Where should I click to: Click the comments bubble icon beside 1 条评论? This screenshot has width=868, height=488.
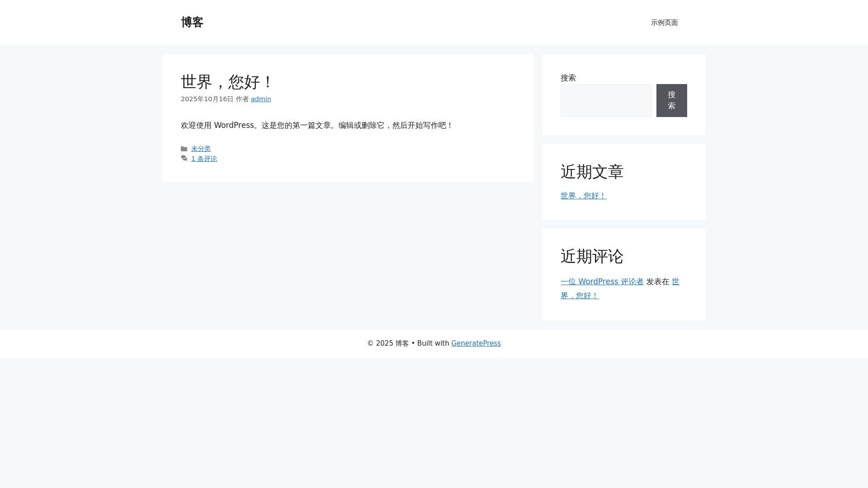tap(184, 159)
